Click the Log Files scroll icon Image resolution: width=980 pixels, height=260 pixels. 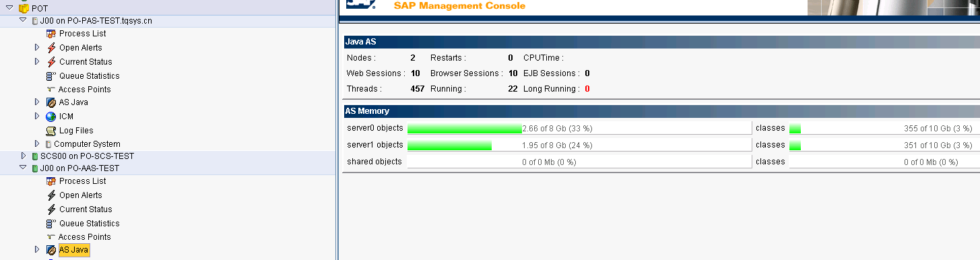51,130
